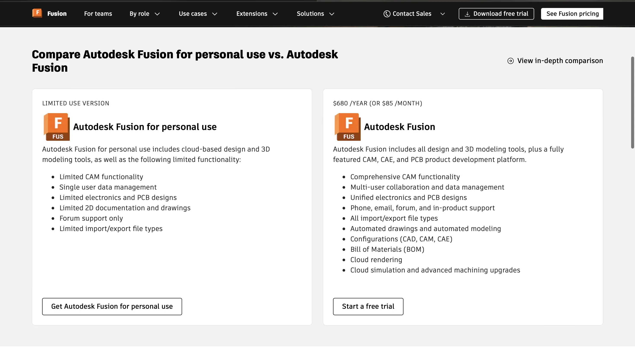Expand the Solutions menu
635x364 pixels.
tap(315, 14)
